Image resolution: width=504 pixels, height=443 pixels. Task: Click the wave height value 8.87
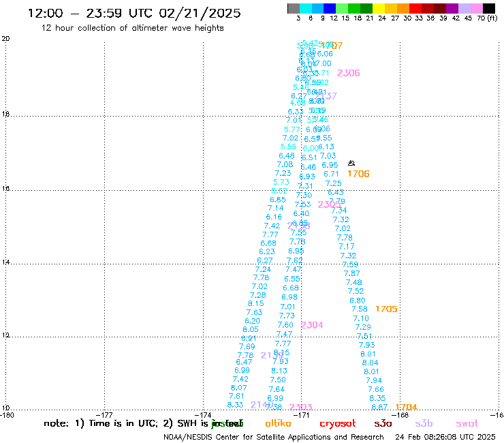click(x=379, y=407)
